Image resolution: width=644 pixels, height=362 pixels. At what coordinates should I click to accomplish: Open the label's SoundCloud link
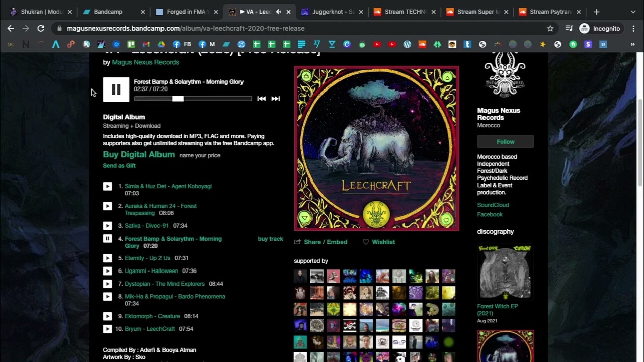pyautogui.click(x=493, y=205)
